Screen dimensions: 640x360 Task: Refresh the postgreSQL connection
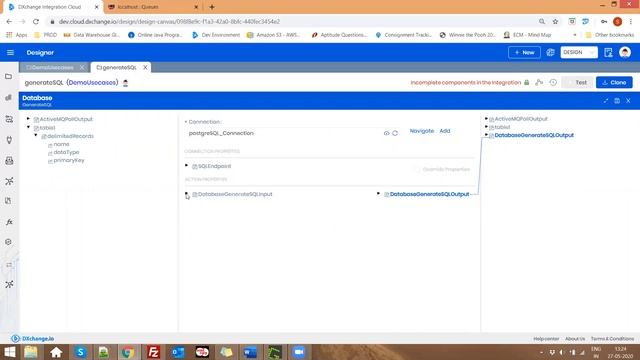point(395,133)
